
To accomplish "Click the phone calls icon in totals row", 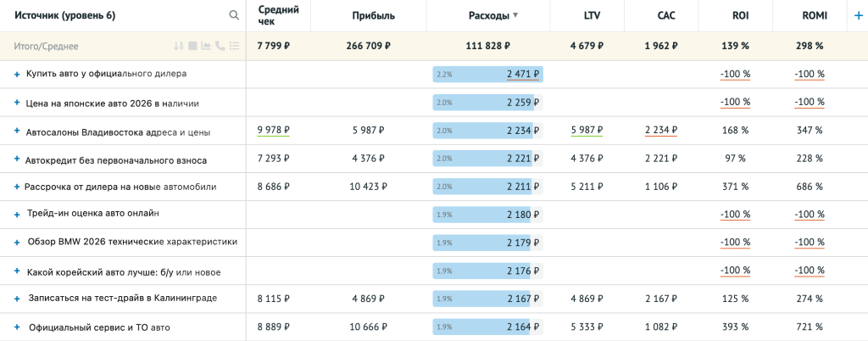I will [x=220, y=46].
